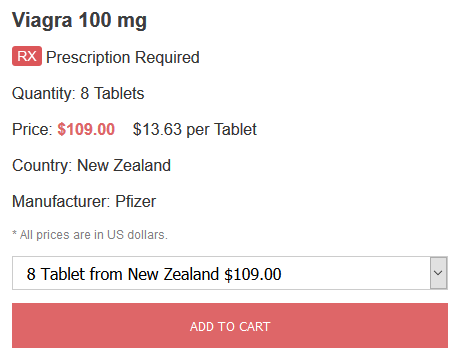Screen dimensions: 461x360
Task: Click the 'Prescription Required' label
Action: [123, 57]
